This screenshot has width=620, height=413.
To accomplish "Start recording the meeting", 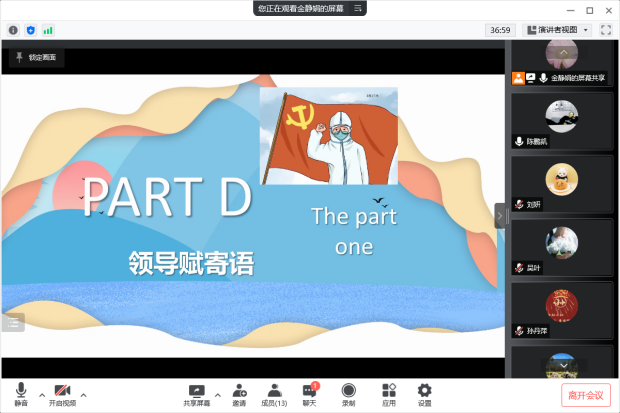I will pos(348,394).
